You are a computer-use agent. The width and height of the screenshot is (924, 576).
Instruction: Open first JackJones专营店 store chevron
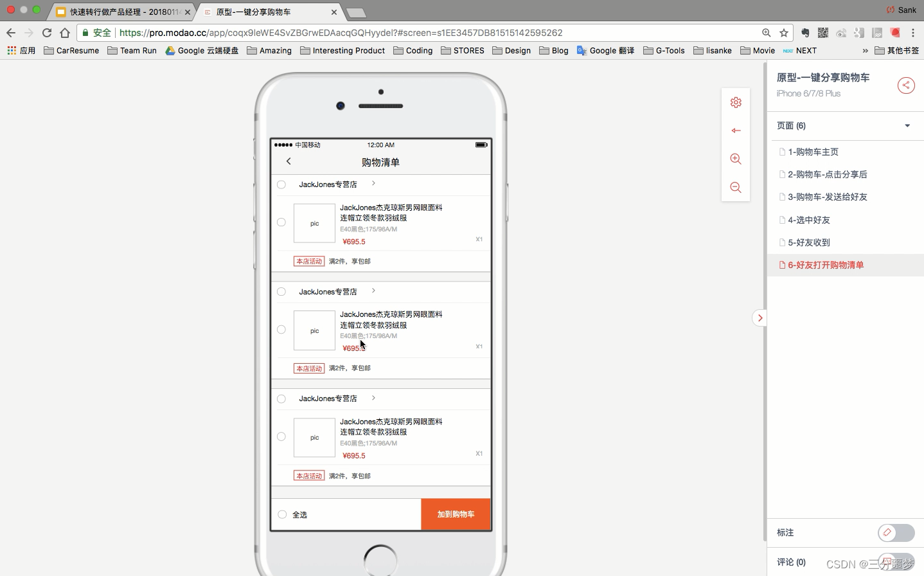(373, 184)
